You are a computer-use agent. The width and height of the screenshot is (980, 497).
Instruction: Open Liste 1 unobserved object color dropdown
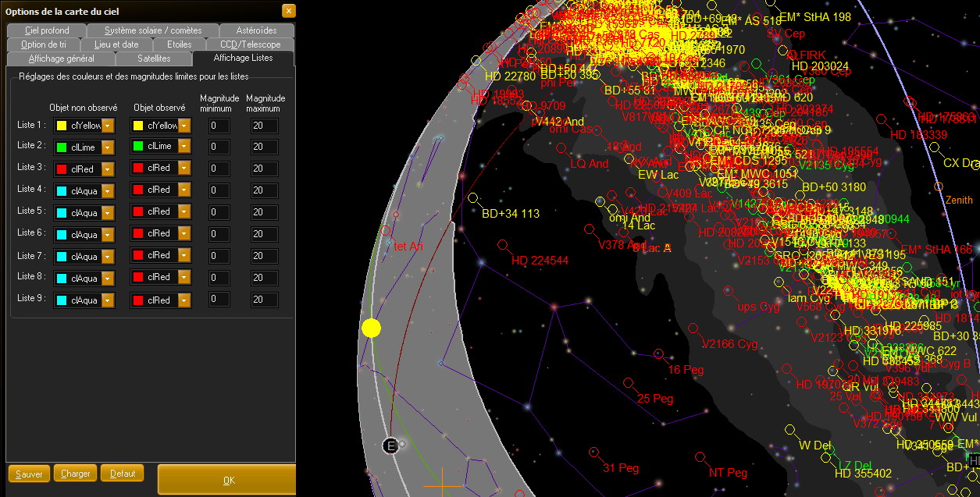109,126
